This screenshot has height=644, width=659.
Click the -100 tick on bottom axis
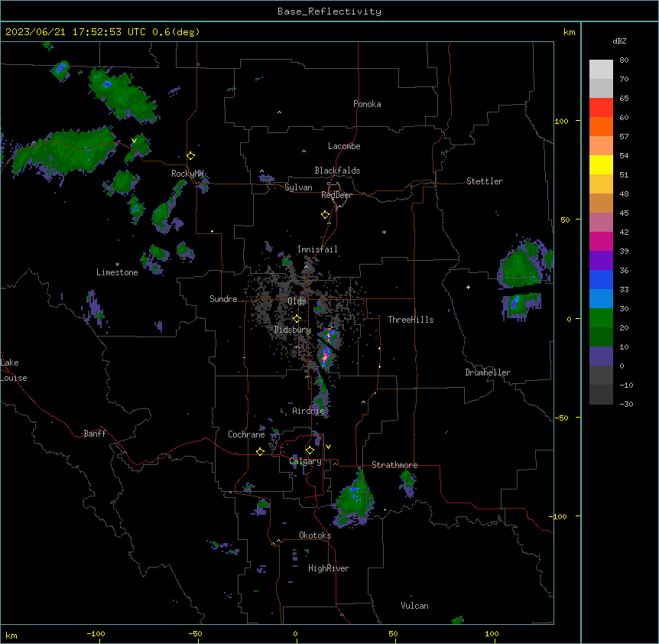(x=96, y=633)
